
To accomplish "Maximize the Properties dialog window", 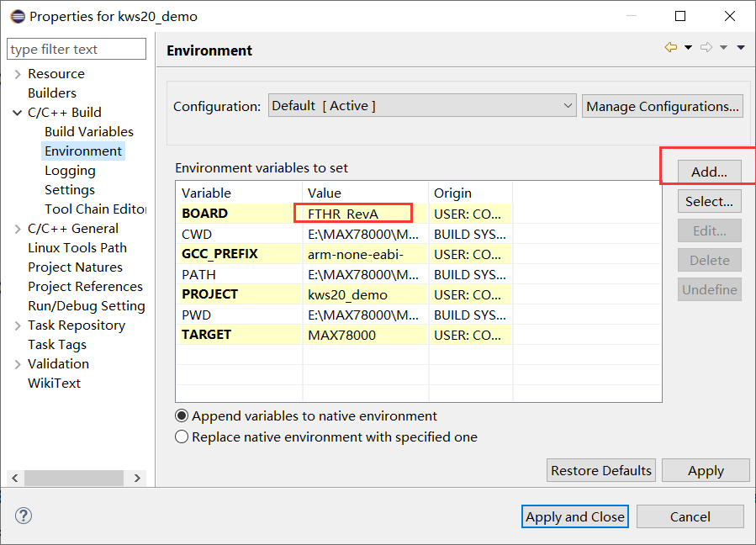I will (680, 16).
